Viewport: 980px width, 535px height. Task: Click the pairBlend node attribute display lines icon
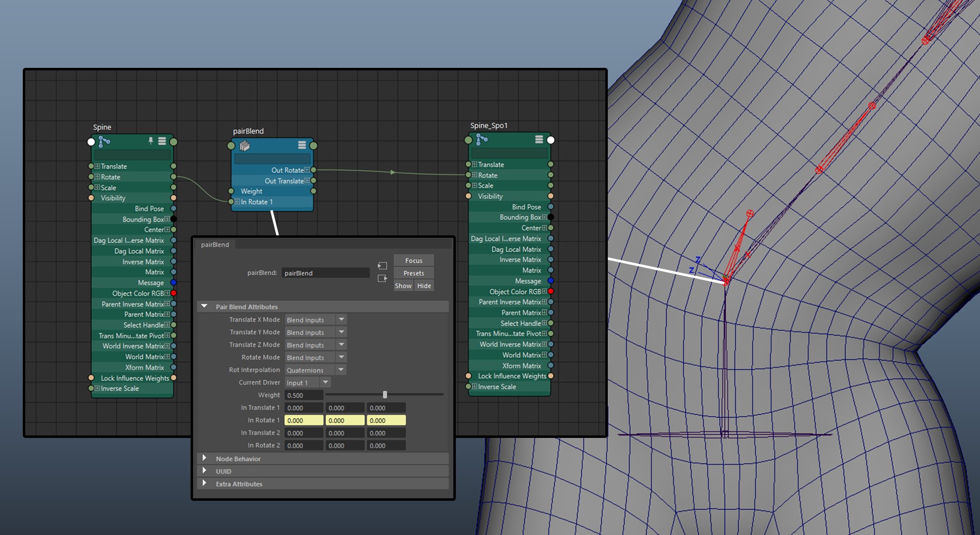click(x=302, y=145)
